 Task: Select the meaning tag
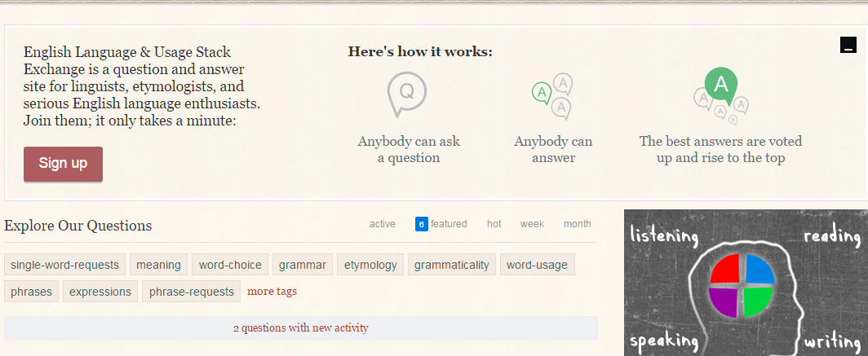159,265
